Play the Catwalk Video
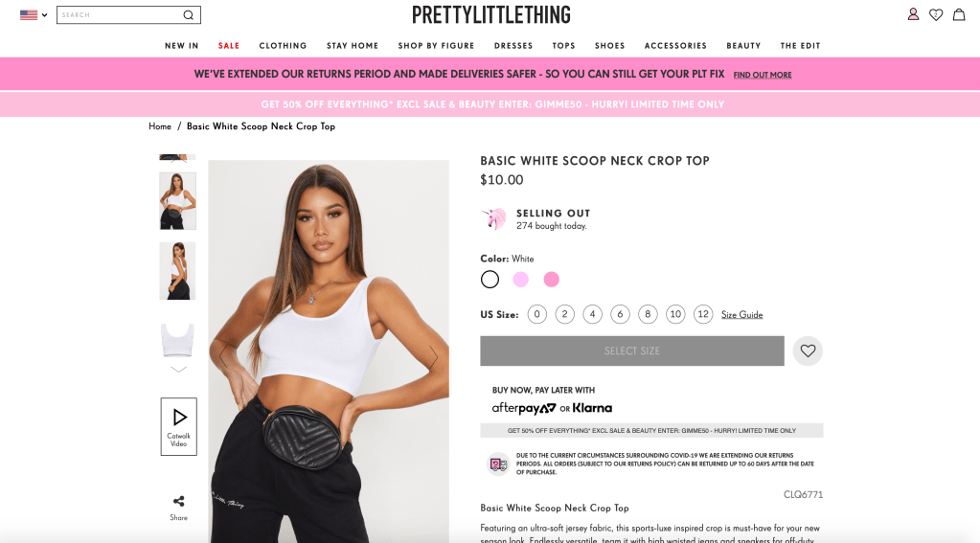The height and width of the screenshot is (543, 980). [x=179, y=426]
